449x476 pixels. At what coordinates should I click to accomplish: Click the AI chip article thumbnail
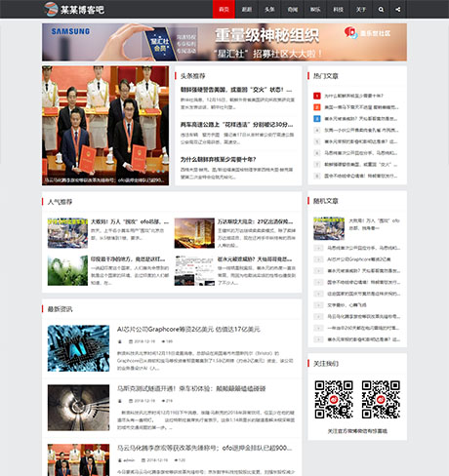[x=78, y=348]
